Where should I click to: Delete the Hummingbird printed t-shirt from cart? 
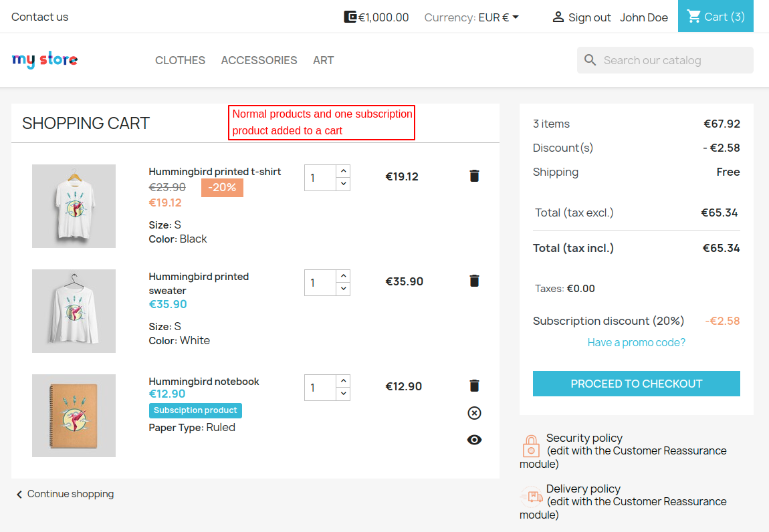coord(474,176)
